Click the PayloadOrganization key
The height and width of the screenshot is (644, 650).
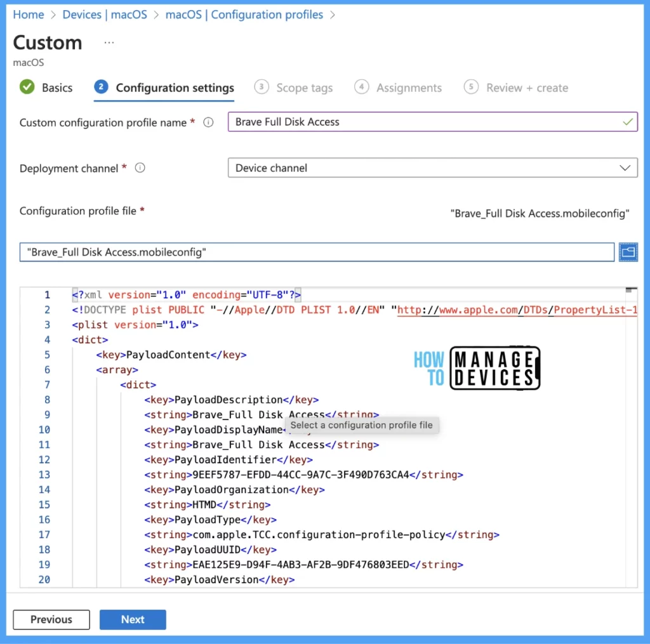point(235,489)
